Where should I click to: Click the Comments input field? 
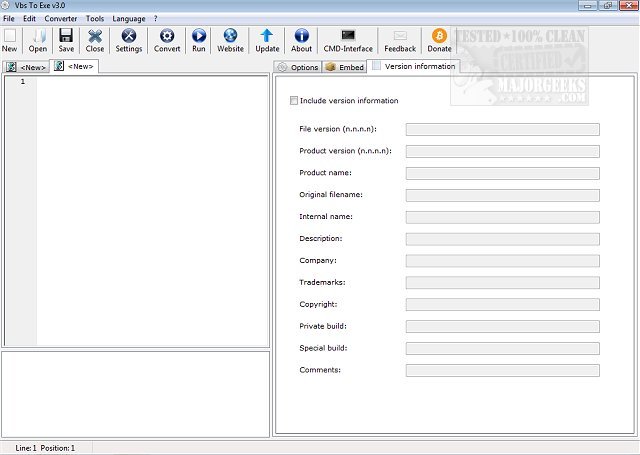coord(502,371)
